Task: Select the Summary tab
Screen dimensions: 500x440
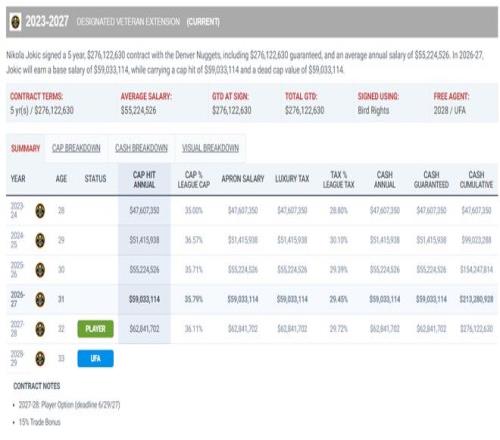Action: [x=25, y=148]
